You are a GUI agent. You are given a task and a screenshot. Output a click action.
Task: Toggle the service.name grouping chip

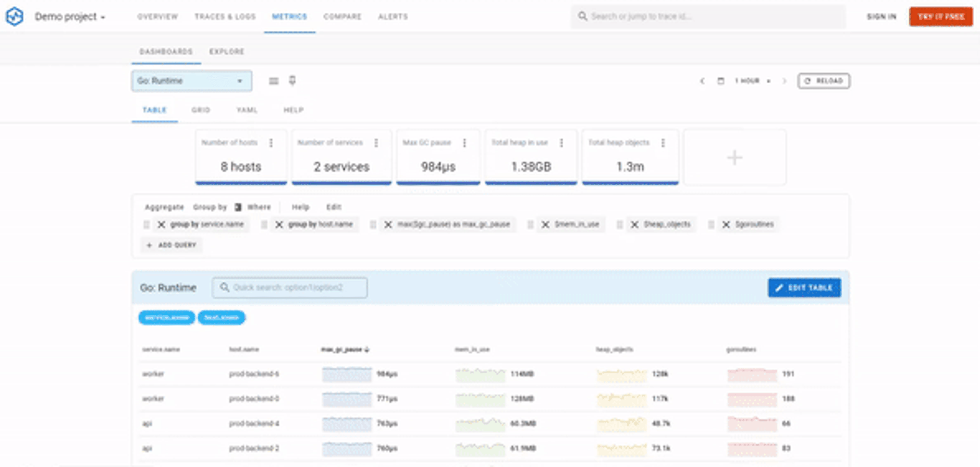click(x=167, y=317)
